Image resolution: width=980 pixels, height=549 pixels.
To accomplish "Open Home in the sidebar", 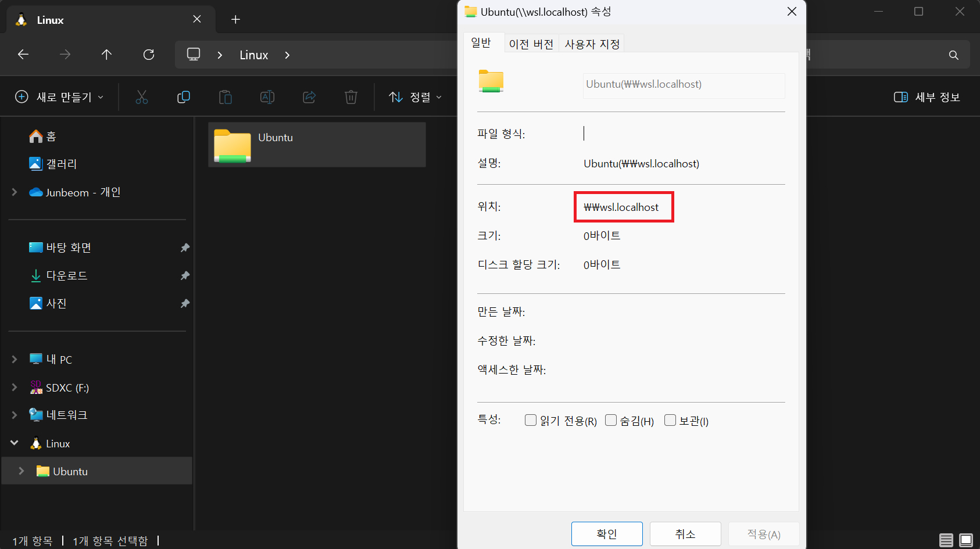I will [42, 137].
